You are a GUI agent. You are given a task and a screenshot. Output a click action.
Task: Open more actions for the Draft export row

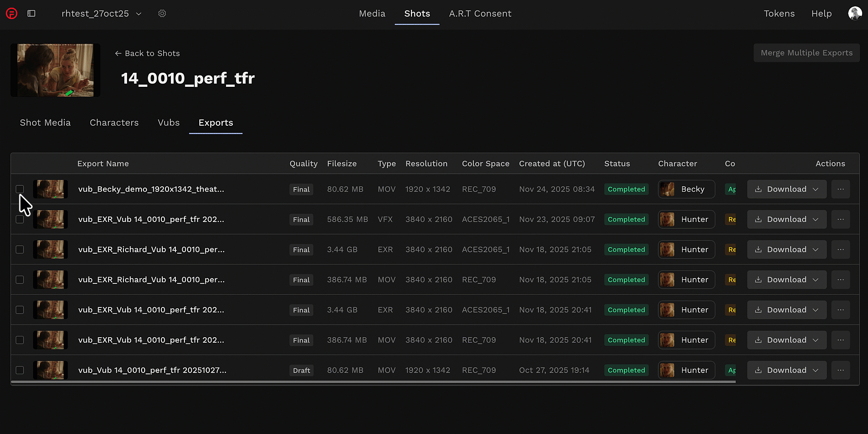[840, 370]
